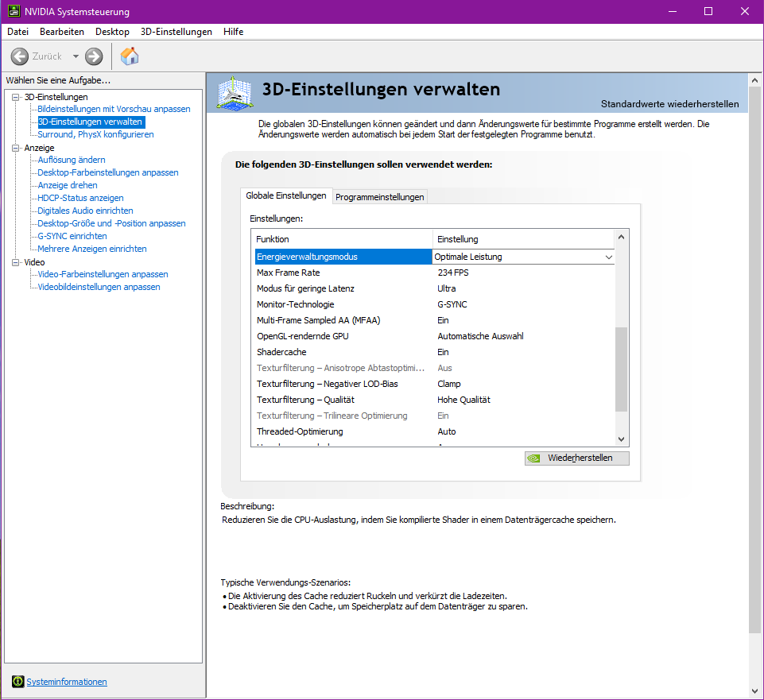The height and width of the screenshot is (700, 764).
Task: Select 3D-Einstellungen verwalten in tree
Action: pyautogui.click(x=91, y=122)
